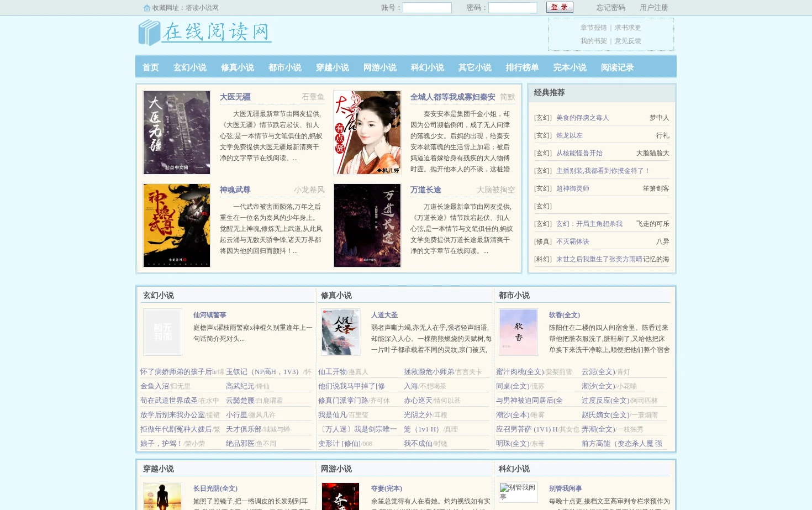
Task: Click the placeholder cover for 仙河镇警事
Action: 162,332
